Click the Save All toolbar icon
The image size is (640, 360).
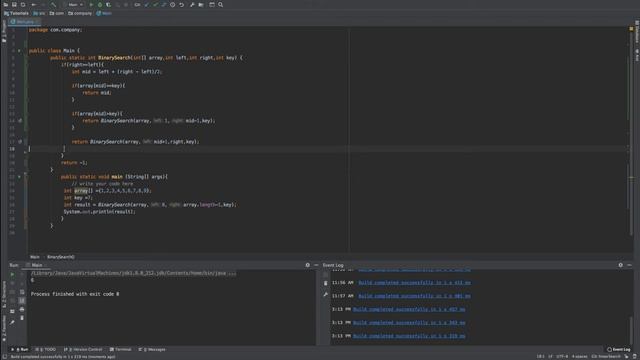click(14, 4)
